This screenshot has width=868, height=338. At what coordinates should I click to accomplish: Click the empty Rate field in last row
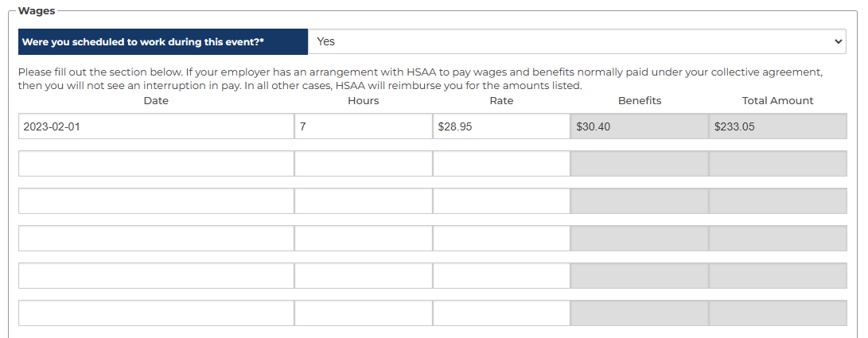pos(501,313)
